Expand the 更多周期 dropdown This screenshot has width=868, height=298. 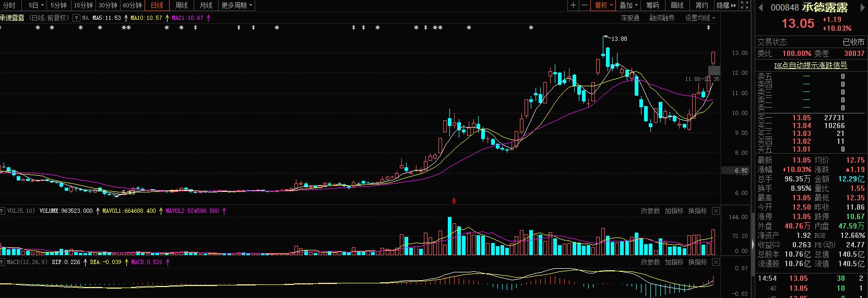coord(236,5)
